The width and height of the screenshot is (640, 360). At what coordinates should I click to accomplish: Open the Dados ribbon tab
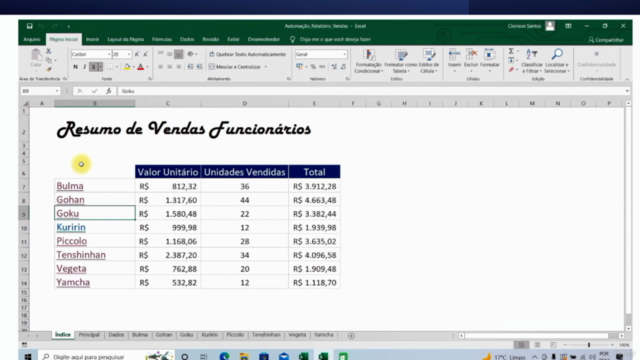[x=187, y=40]
